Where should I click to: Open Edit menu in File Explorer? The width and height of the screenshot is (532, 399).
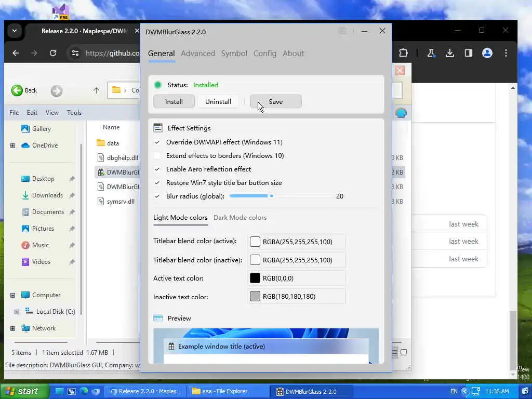[32, 113]
